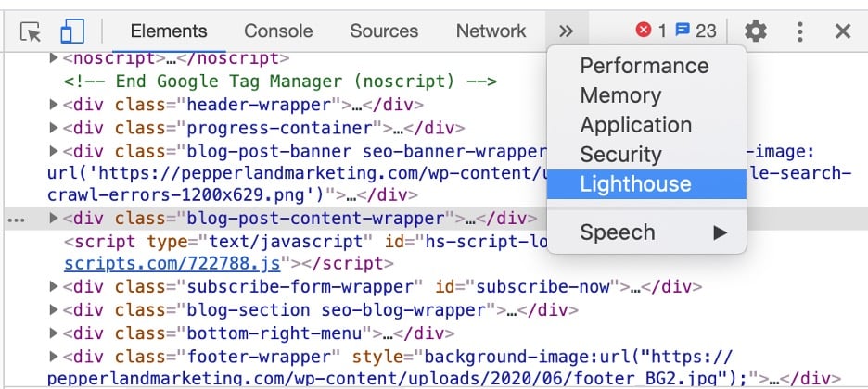Select Memory from the overflow menu
The image size is (868, 389).
[x=646, y=95]
